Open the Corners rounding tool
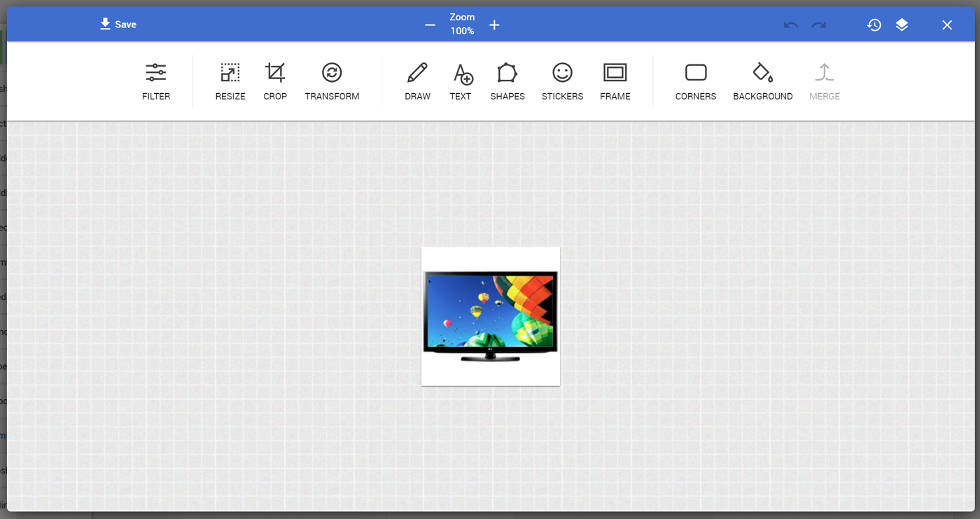The image size is (980, 519). click(x=695, y=81)
